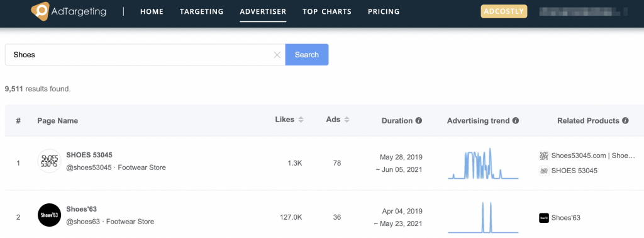Open Shoes'63 black round logo
Image resolution: width=644 pixels, height=238 pixels.
[x=49, y=215]
